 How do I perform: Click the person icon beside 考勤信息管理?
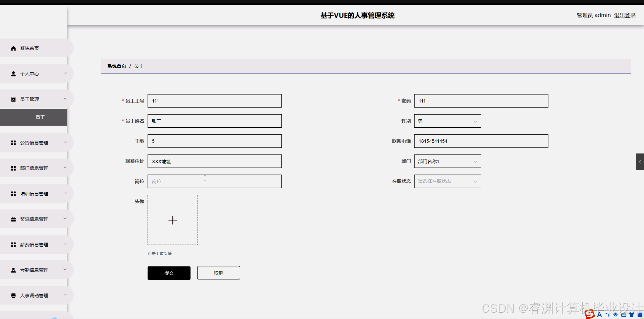13,270
